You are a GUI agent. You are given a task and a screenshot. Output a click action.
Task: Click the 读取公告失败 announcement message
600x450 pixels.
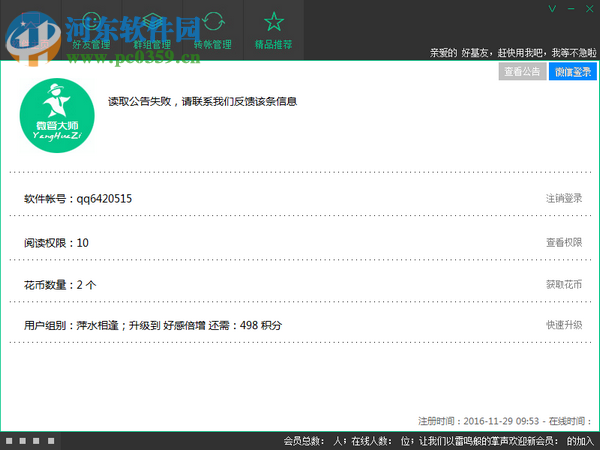pos(202,101)
